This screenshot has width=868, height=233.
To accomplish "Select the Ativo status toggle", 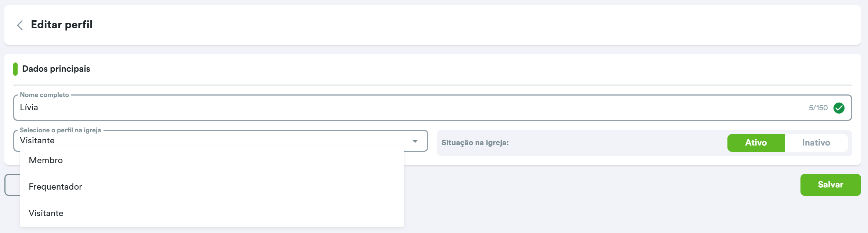I will coord(756,143).
